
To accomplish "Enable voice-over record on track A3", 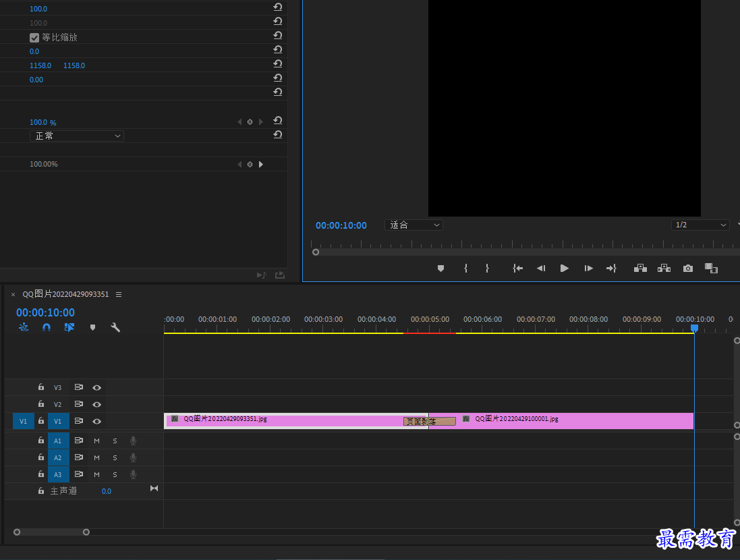I will [133, 474].
